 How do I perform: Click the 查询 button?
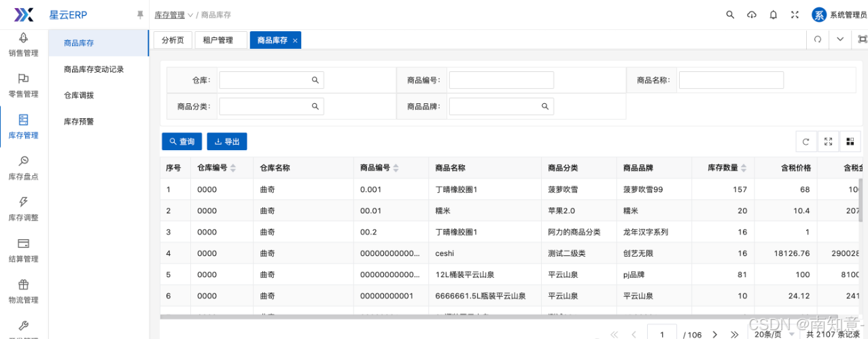coord(182,141)
